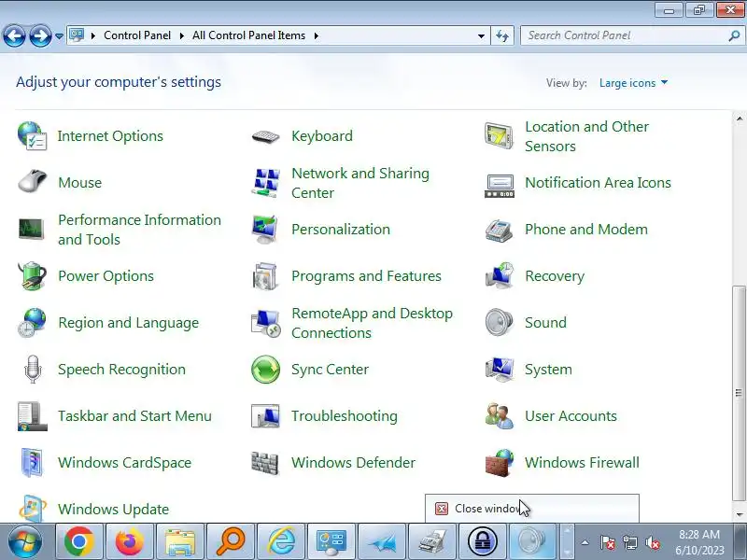Expand arrow after Control Panel breadcrumb

[181, 35]
